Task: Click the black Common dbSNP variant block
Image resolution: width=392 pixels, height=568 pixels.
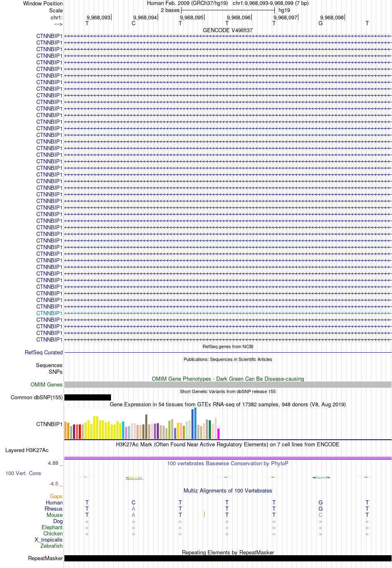Action: [x=87, y=397]
